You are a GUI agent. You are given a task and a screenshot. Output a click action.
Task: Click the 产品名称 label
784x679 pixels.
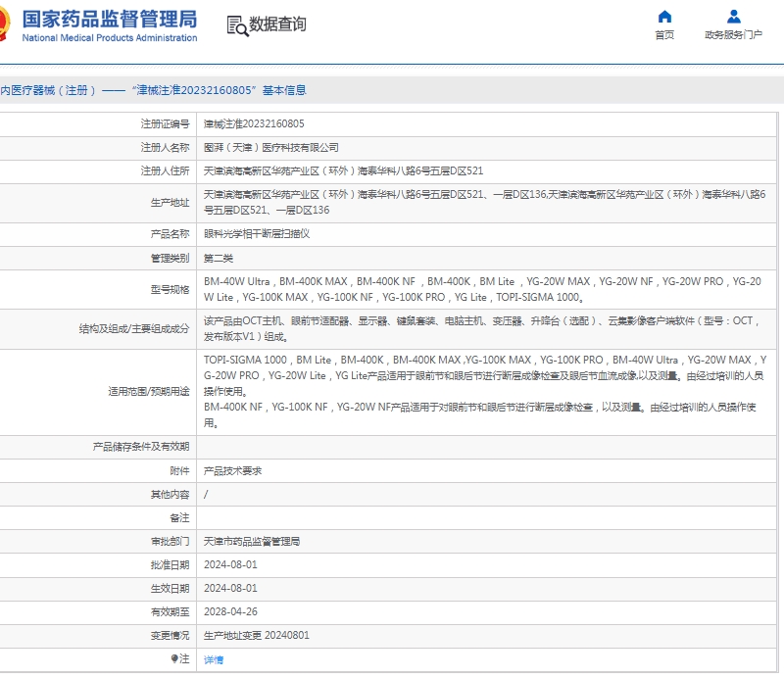click(x=170, y=233)
